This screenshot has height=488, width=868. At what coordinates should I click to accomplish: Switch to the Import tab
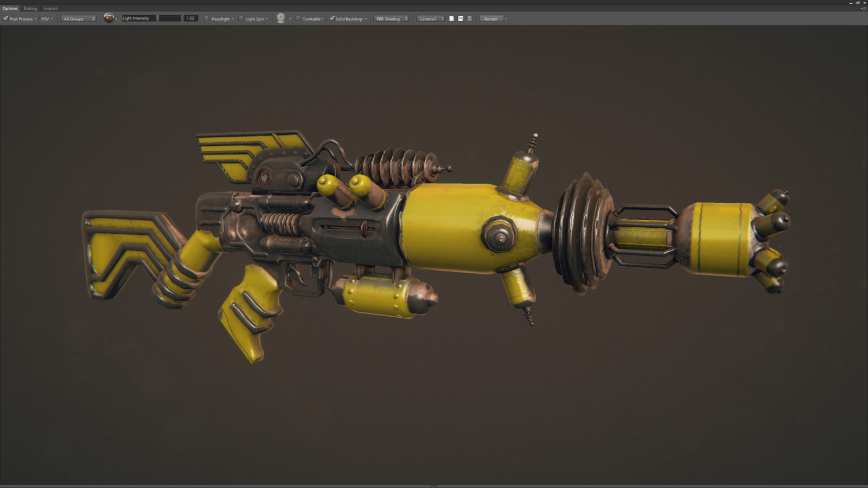[x=50, y=8]
